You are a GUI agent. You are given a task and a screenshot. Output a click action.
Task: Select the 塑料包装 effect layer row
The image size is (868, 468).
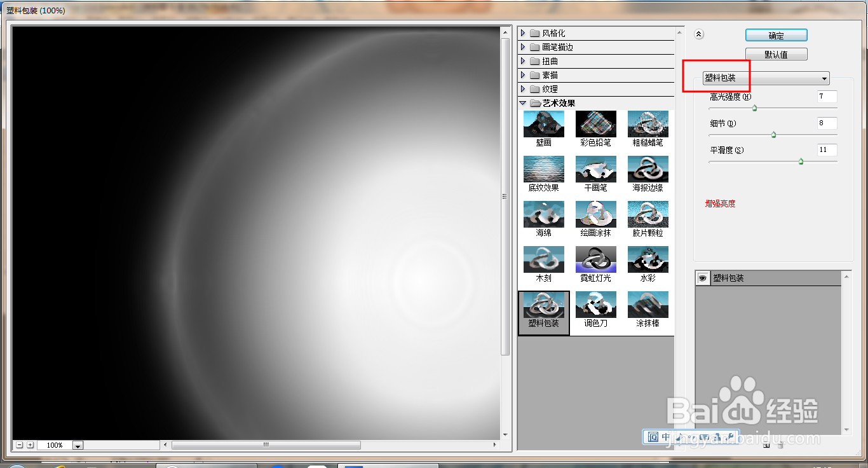[x=768, y=279]
